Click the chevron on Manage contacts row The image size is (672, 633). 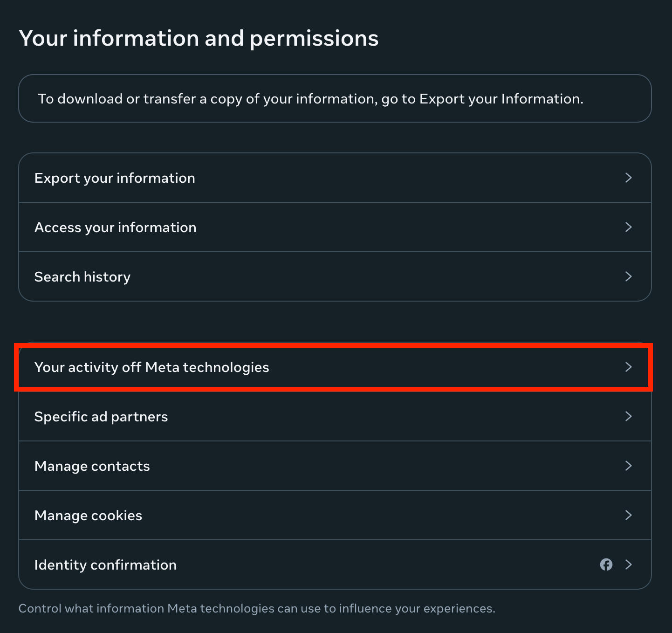click(x=628, y=466)
